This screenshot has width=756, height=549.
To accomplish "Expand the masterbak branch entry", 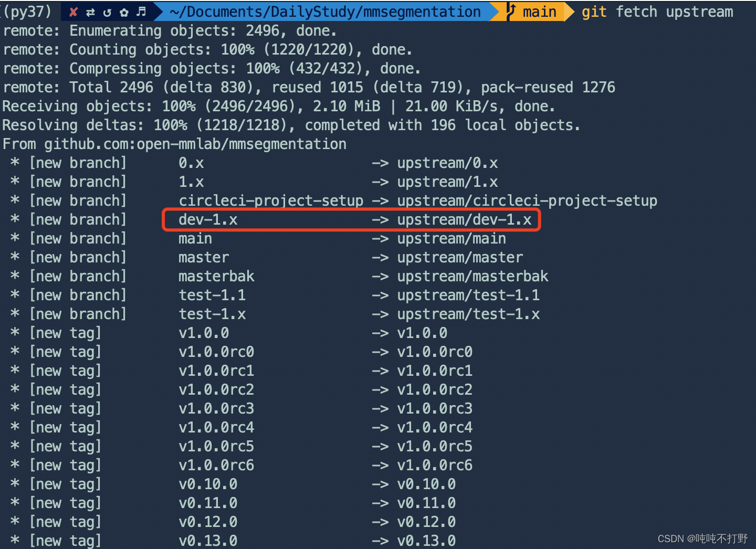I will (216, 276).
